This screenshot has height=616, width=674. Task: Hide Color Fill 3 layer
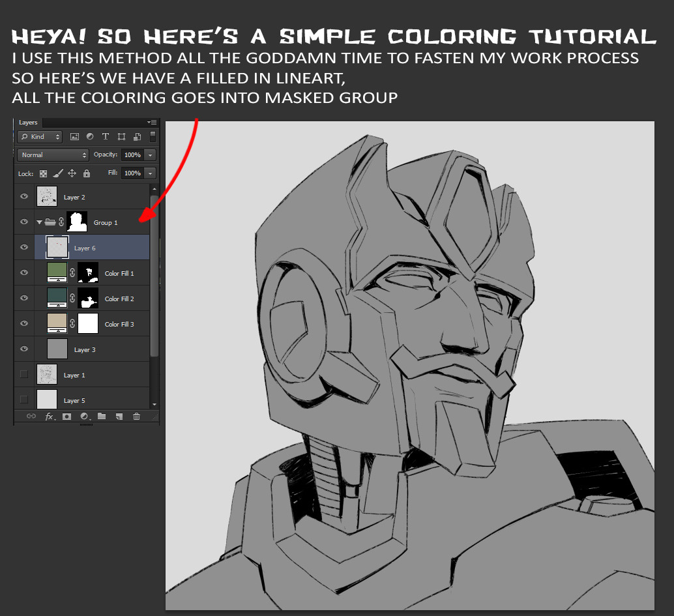pyautogui.click(x=24, y=323)
